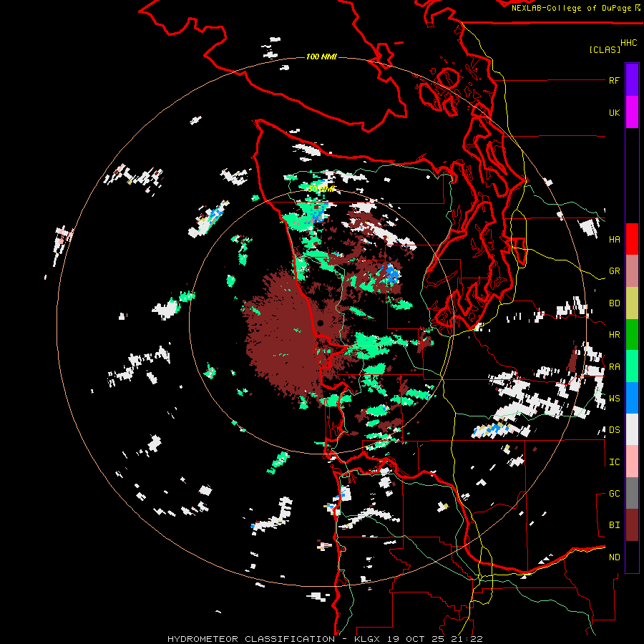Click the 50 NMI range ring label
The image size is (644, 644).
click(x=323, y=189)
